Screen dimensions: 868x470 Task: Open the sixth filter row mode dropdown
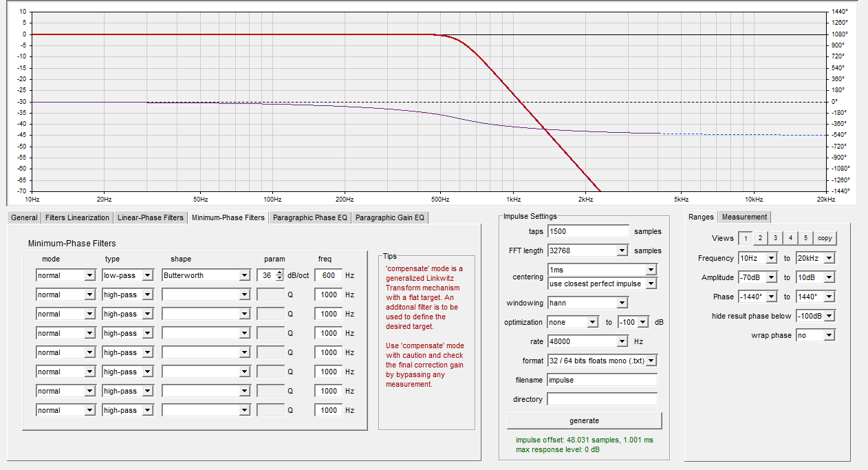65,372
